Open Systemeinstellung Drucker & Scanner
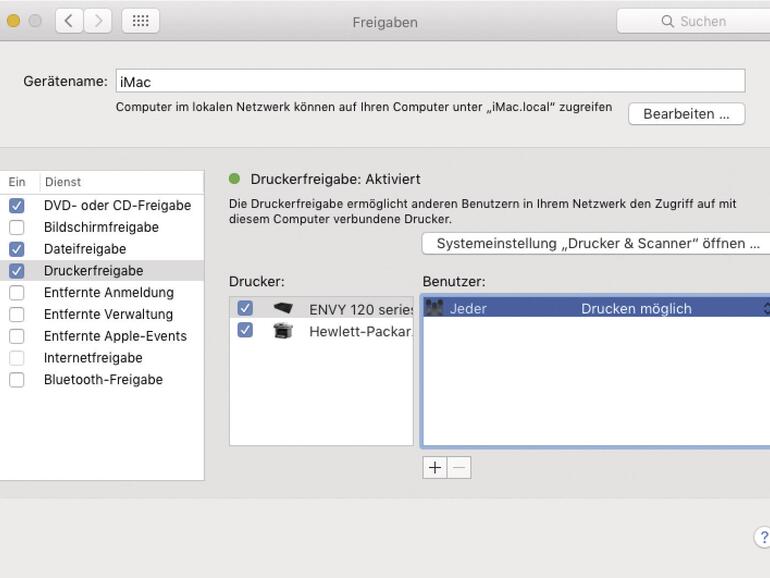Screen dimensions: 770x578 596,244
